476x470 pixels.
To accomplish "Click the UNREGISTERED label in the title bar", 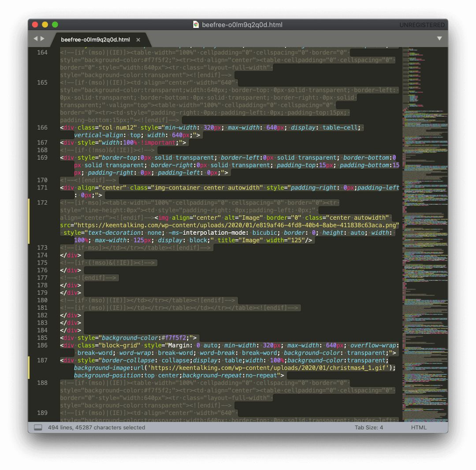I will pos(422,25).
